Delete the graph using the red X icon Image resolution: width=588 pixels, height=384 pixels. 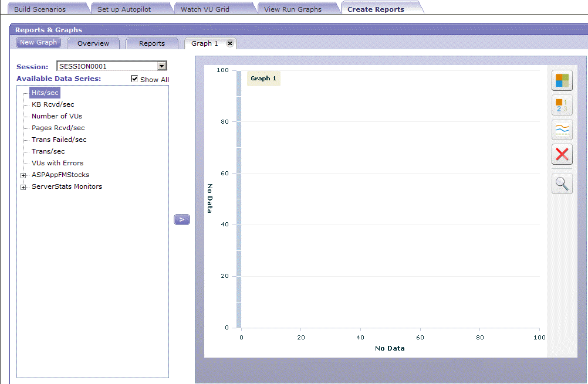(562, 154)
